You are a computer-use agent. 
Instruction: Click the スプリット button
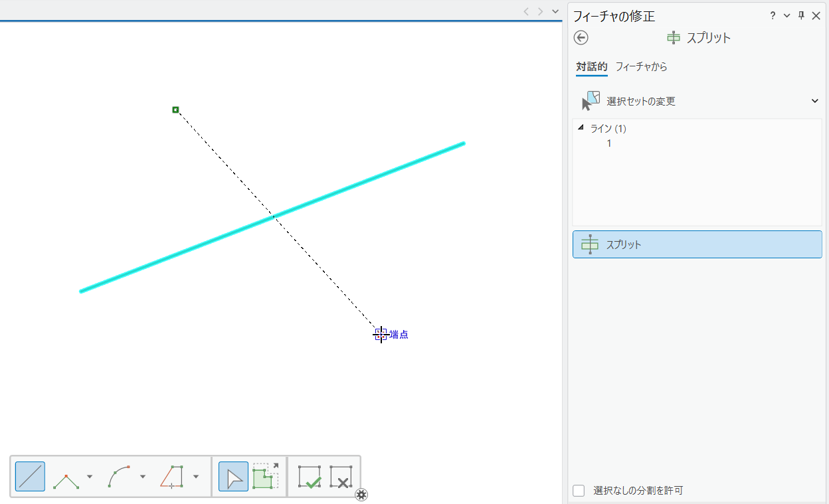(697, 244)
